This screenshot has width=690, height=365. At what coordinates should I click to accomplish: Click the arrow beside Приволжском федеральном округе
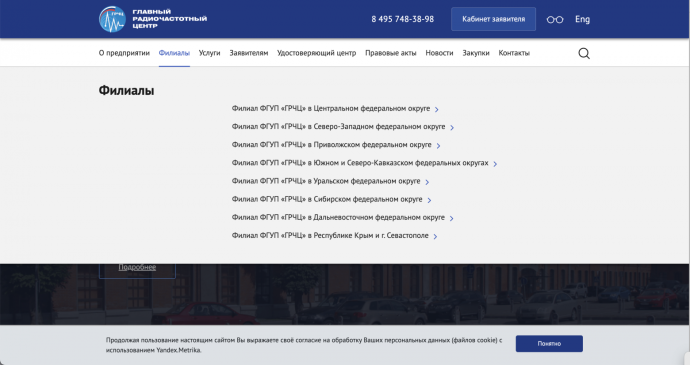pyautogui.click(x=438, y=145)
